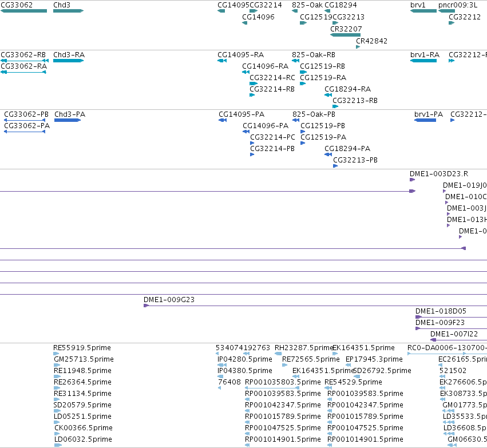Select the CG32213-PB protein label
The height and width of the screenshot is (448, 487).
point(355,160)
